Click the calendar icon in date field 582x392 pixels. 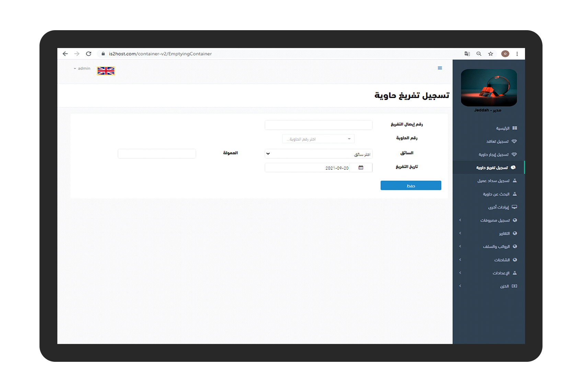click(x=361, y=167)
